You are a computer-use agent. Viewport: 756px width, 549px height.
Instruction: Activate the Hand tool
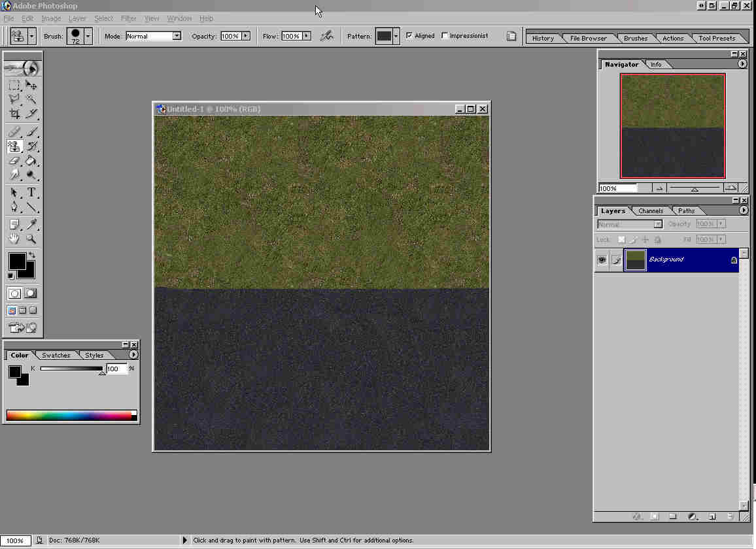14,239
